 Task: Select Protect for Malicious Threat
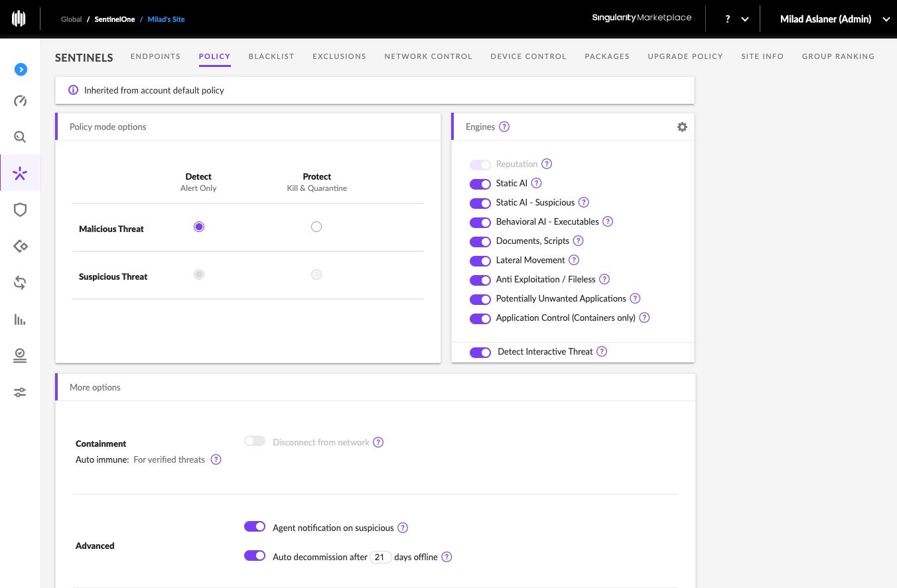(x=316, y=227)
